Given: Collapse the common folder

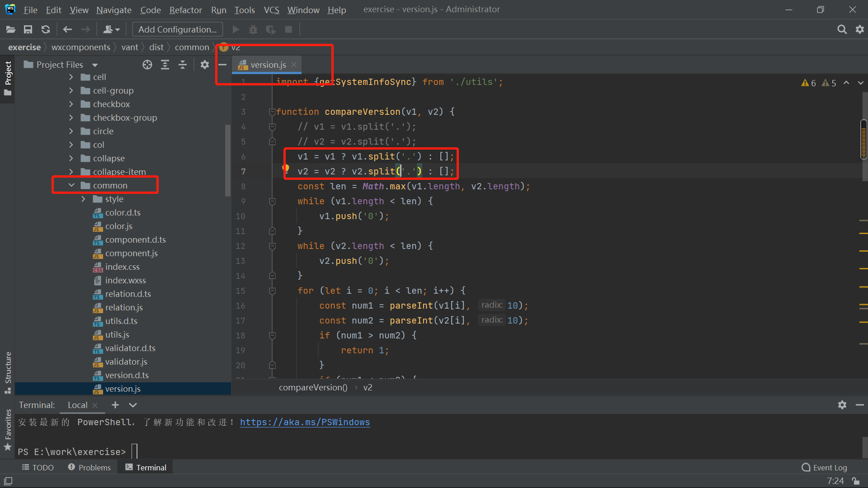Looking at the screenshot, I should pos(71,185).
